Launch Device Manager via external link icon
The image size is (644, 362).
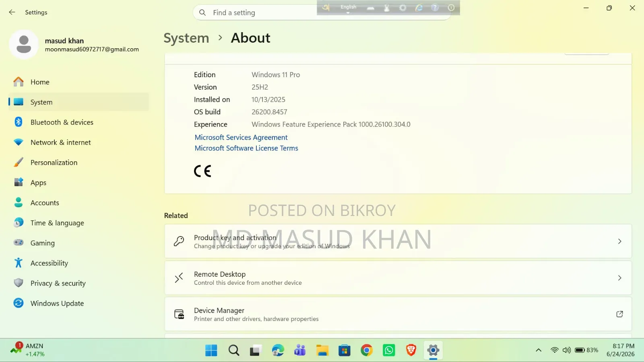(619, 314)
